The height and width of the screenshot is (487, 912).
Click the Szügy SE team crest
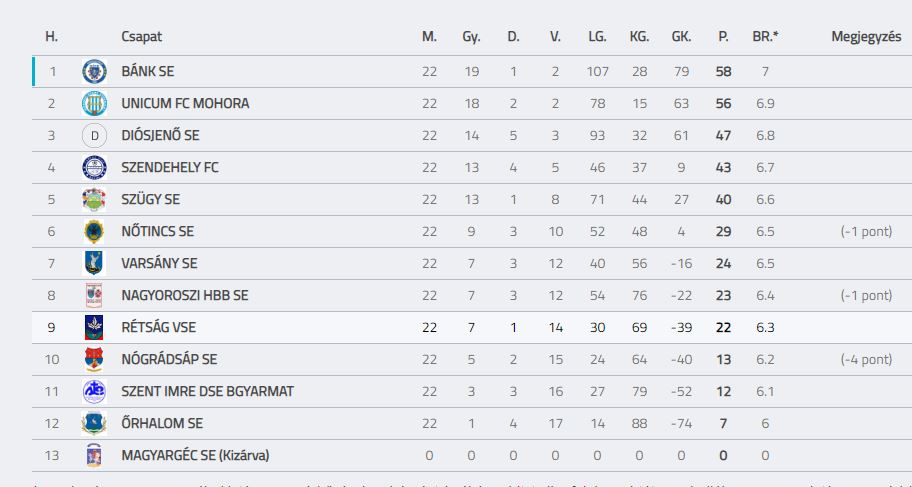pos(94,200)
